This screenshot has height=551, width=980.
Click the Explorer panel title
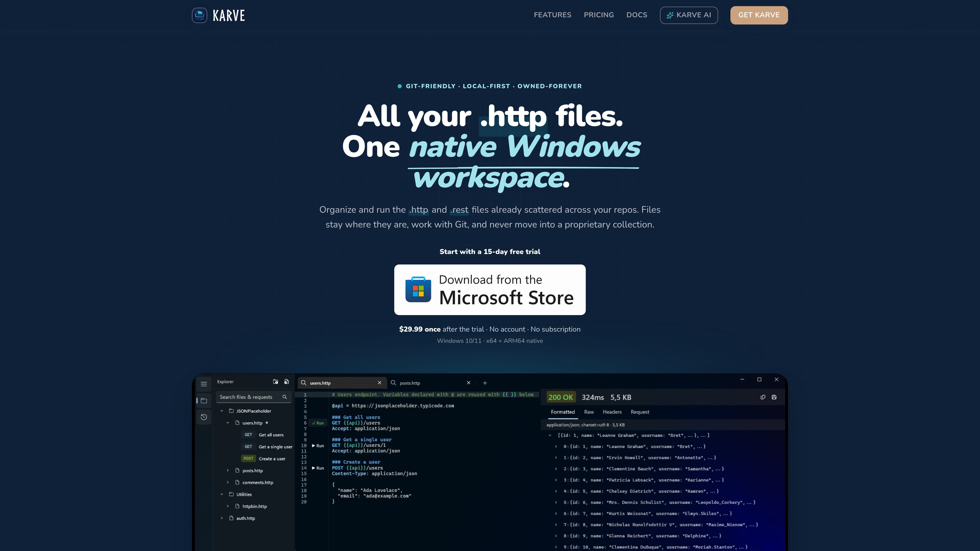[x=226, y=382]
